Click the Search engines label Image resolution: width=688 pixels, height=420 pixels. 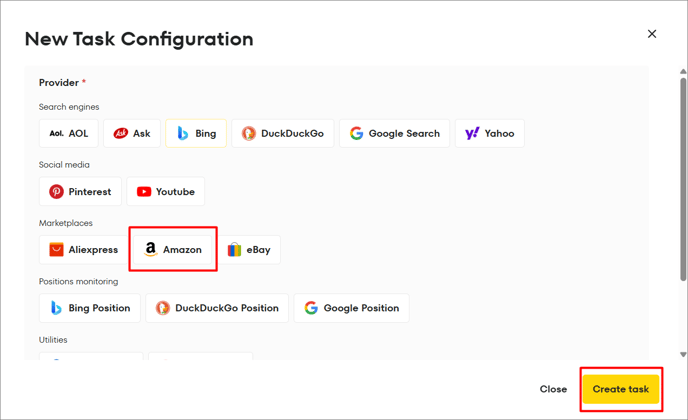(x=69, y=107)
